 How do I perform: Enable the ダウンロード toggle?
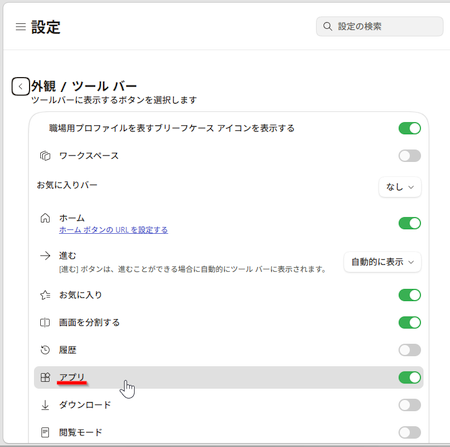[410, 405]
